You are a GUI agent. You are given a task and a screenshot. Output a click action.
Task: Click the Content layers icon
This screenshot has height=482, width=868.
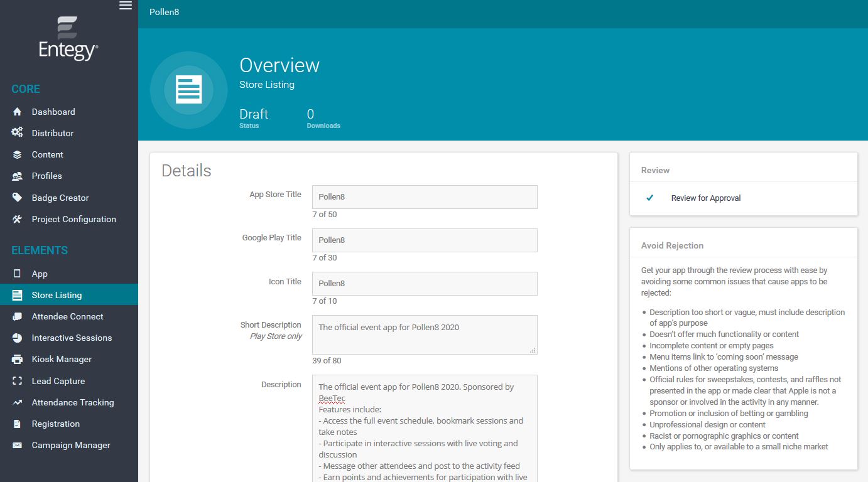pos(18,154)
